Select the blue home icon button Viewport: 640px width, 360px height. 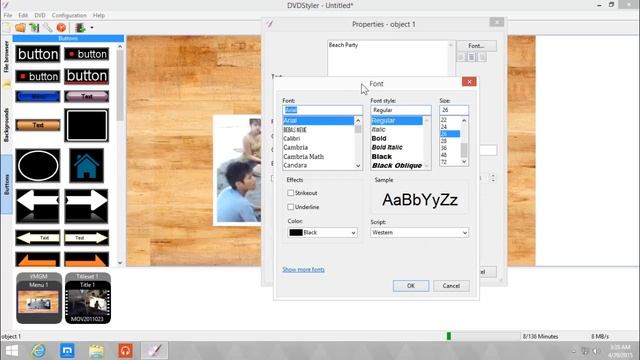pos(87,165)
